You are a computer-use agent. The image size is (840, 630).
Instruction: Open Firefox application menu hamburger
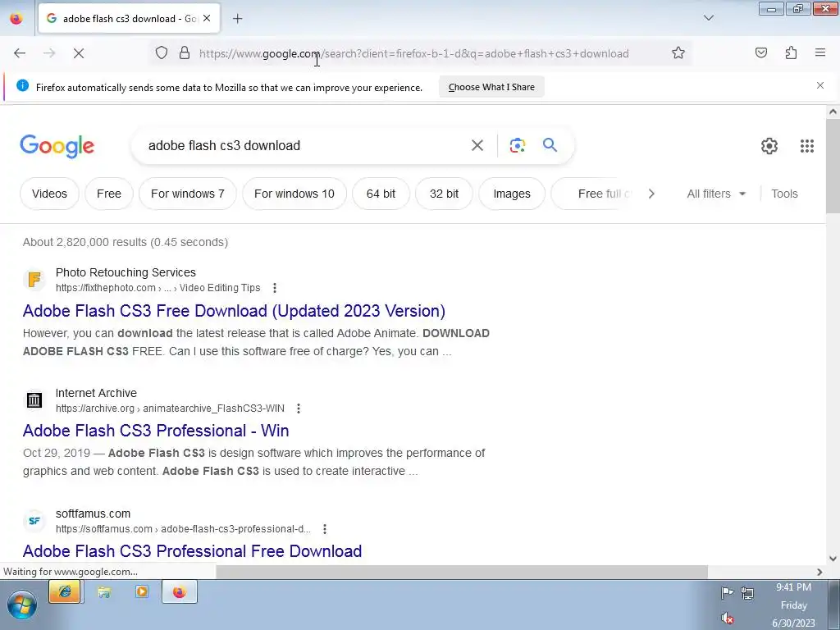pyautogui.click(x=820, y=52)
